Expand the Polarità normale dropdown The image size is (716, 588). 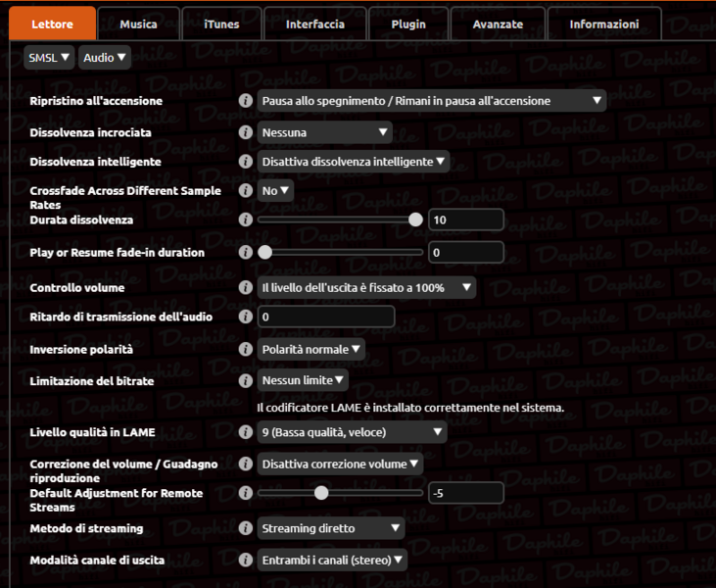[310, 349]
